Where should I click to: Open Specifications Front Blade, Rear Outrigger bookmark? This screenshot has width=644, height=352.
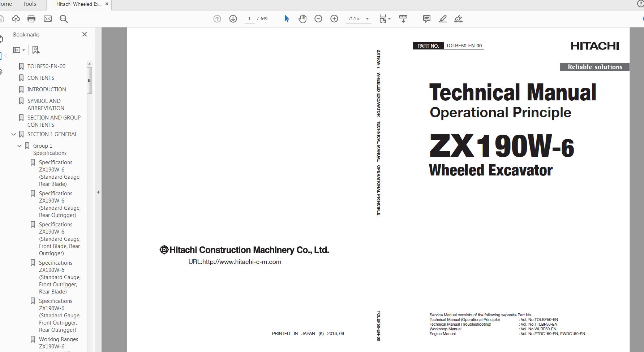(60, 239)
